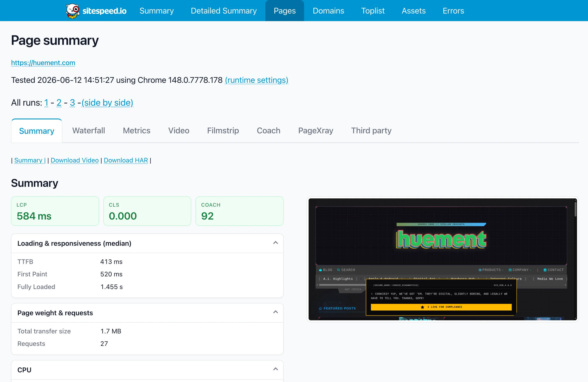The width and height of the screenshot is (588, 382).
Task: Switch to the Coach tab
Action: tap(269, 130)
